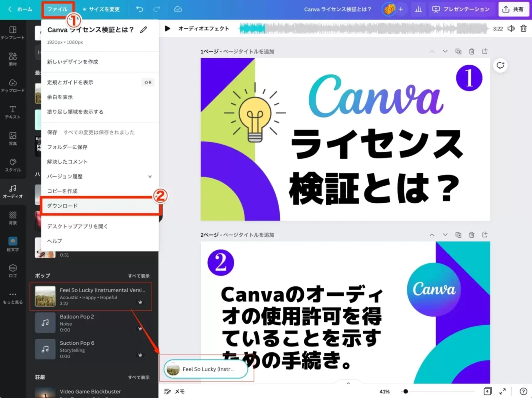Toggle 余白を表示 menu item
Viewport: 532px width, 398px height.
click(x=100, y=97)
